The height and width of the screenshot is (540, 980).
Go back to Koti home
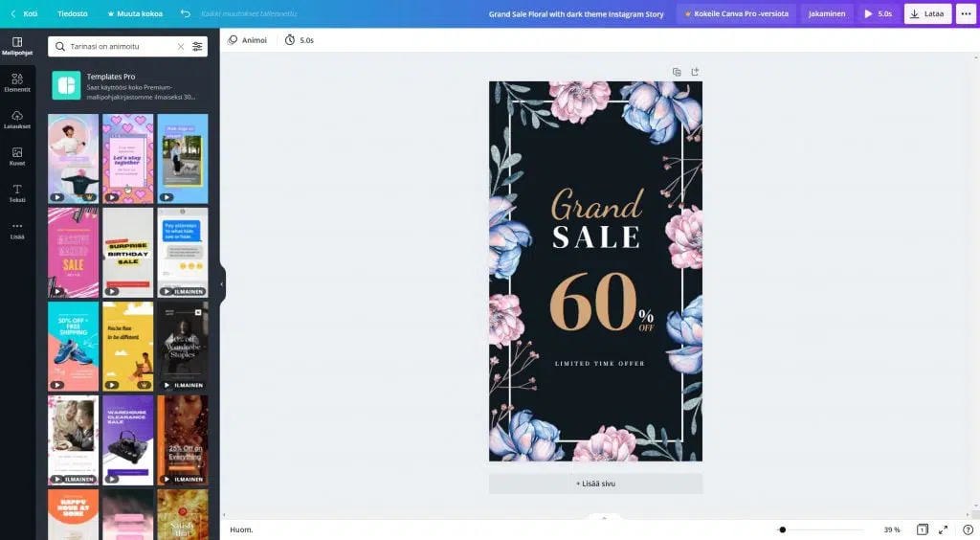point(24,13)
